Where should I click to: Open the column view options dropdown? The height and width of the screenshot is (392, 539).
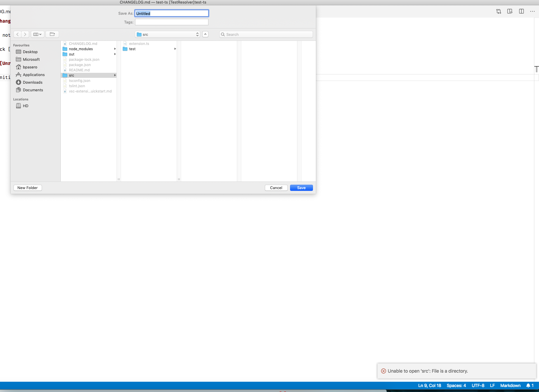(x=37, y=34)
